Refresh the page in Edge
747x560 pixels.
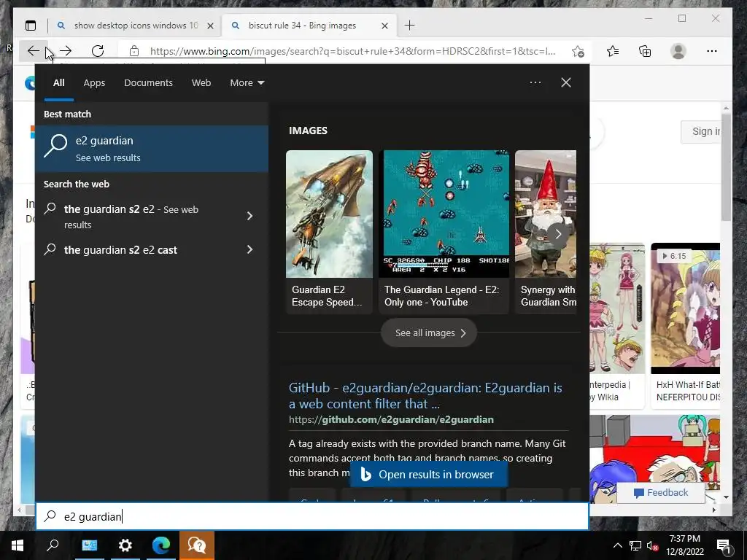pyautogui.click(x=98, y=51)
